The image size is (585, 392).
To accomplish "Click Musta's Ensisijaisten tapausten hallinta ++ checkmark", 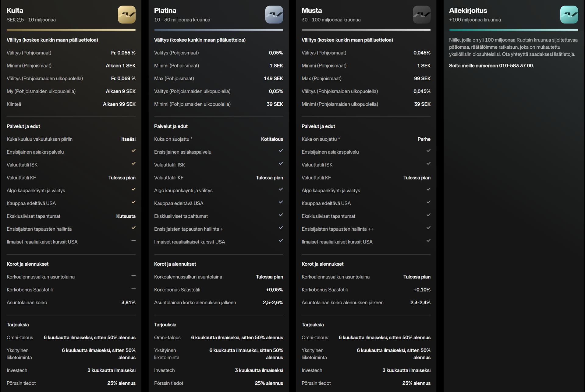I will coord(428,228).
